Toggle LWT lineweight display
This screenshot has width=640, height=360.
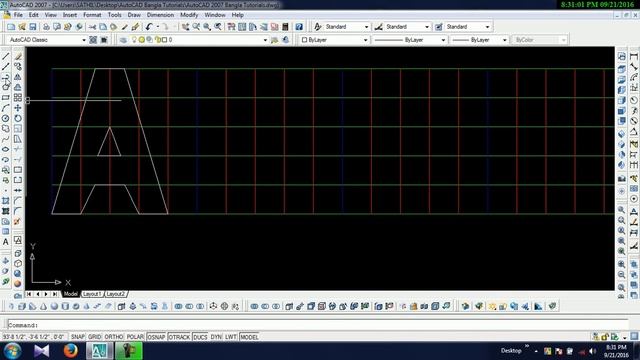[x=231, y=337]
